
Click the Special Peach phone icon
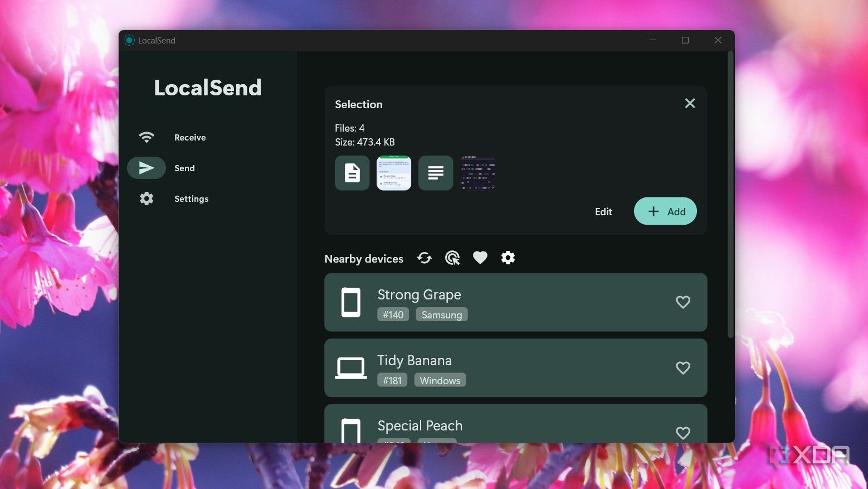351,430
